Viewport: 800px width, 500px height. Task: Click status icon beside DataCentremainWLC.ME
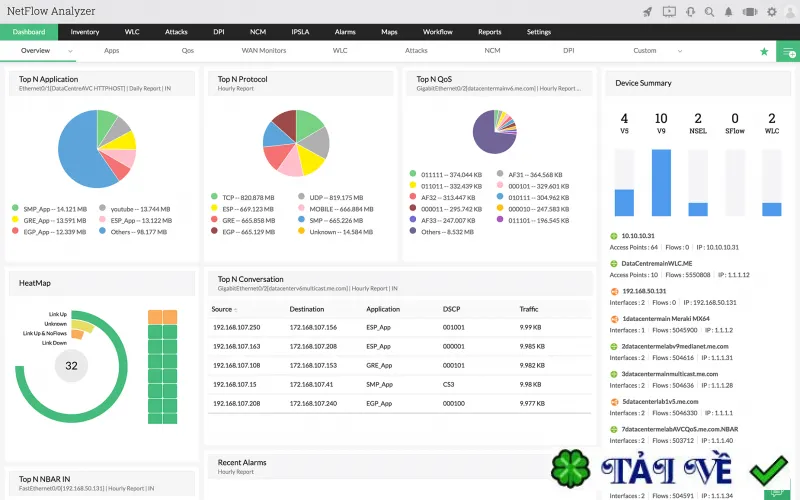tap(614, 264)
